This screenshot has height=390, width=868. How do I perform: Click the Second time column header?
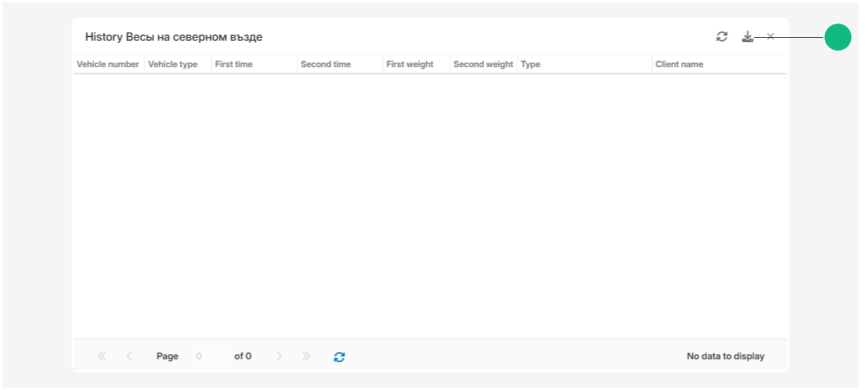tap(325, 64)
